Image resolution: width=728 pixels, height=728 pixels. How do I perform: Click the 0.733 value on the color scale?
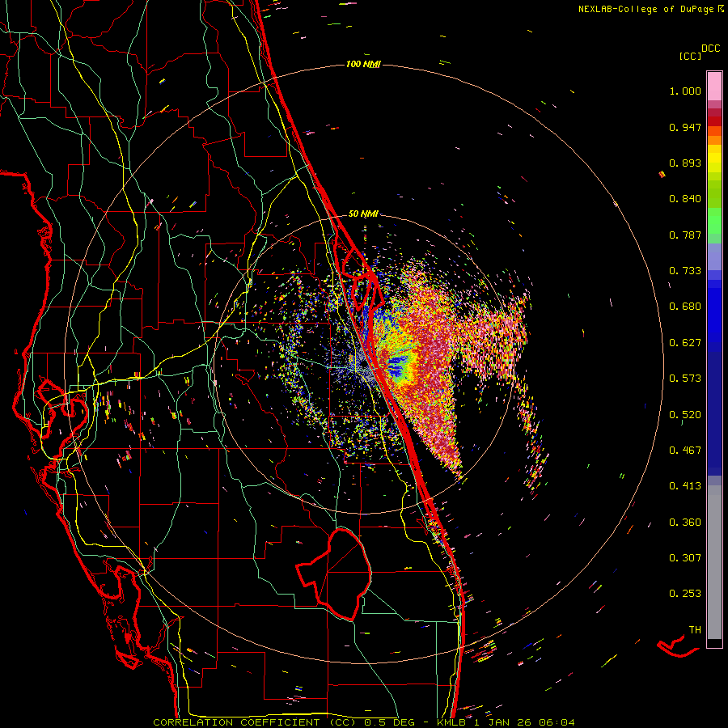685,271
